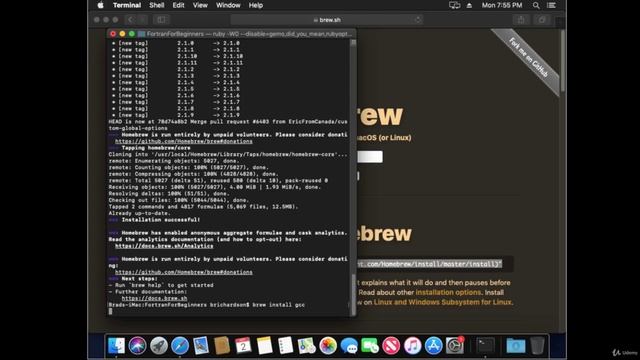The width and height of the screenshot is (640, 360).
Task: Open the Shell menu
Action: coord(157,5)
